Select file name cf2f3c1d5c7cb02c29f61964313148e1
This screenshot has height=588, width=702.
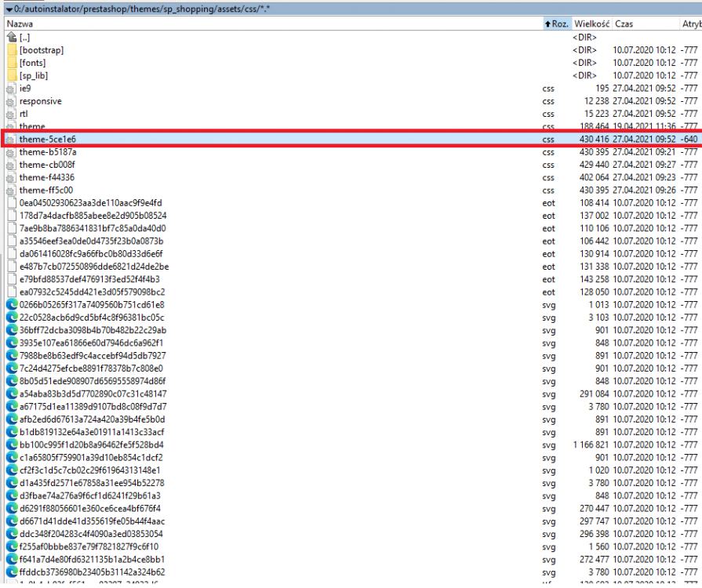coord(89,470)
